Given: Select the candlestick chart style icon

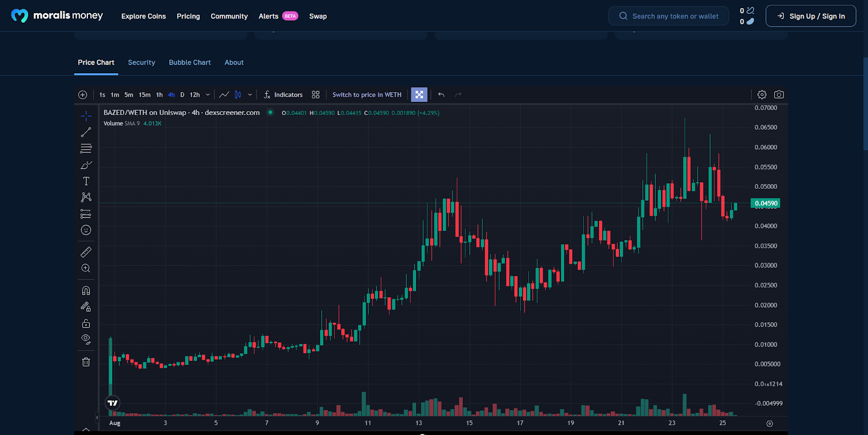Looking at the screenshot, I should pos(238,95).
